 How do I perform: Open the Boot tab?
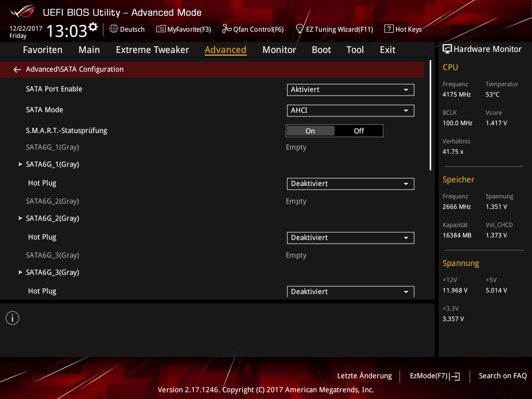point(321,50)
